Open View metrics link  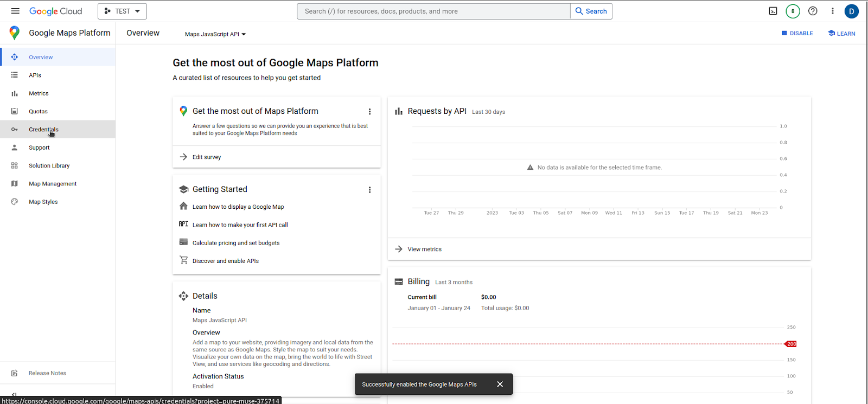(425, 249)
